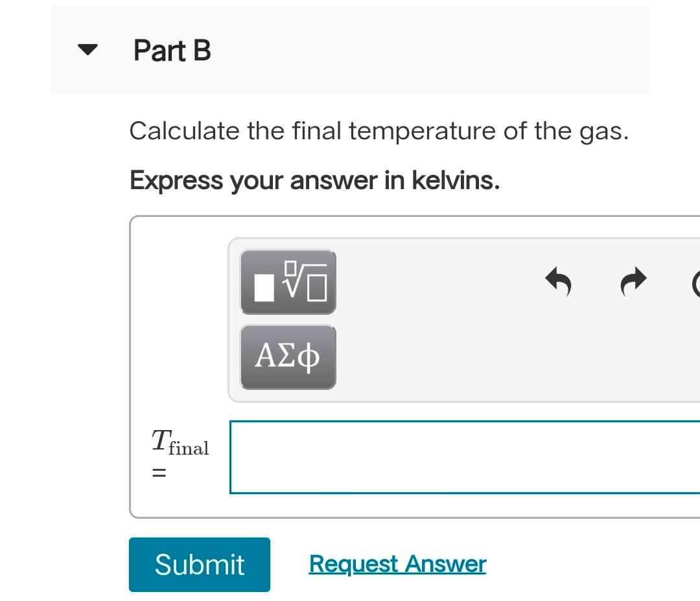Click the phi character on the Greek button
The width and height of the screenshot is (700, 601).
point(310,357)
